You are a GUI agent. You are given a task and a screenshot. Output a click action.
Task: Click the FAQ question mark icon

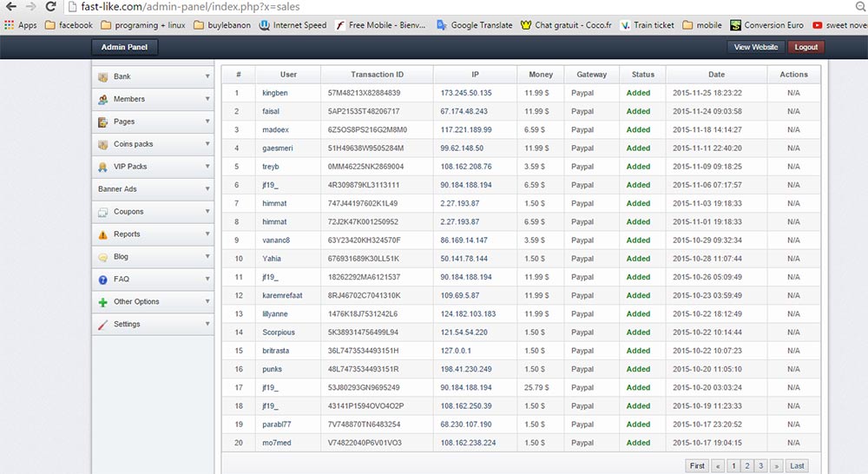coord(103,280)
